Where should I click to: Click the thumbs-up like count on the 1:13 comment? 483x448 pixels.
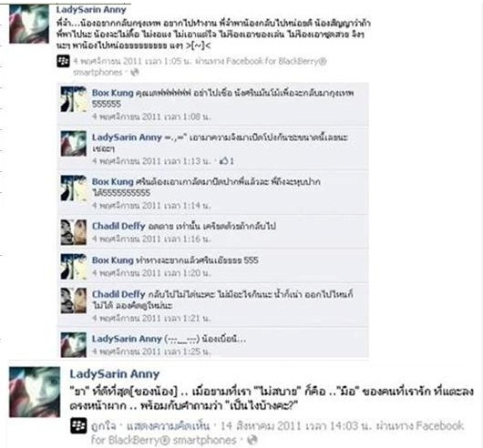point(227,161)
